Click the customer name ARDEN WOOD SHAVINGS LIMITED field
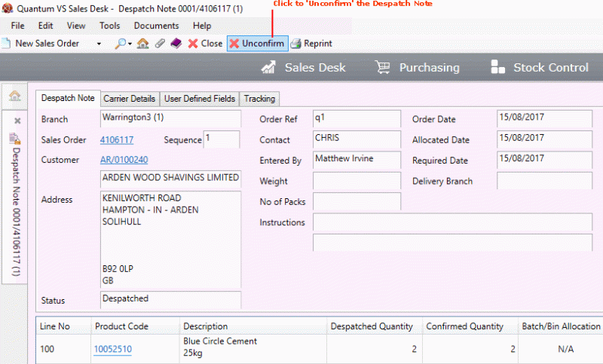The width and height of the screenshot is (603, 364). [x=170, y=179]
